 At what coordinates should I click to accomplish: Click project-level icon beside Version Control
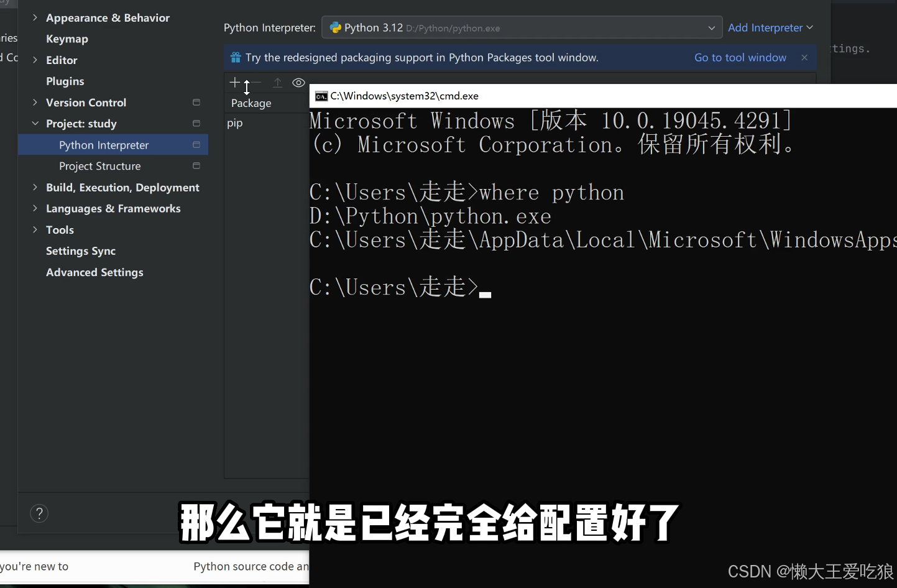pyautogui.click(x=196, y=102)
